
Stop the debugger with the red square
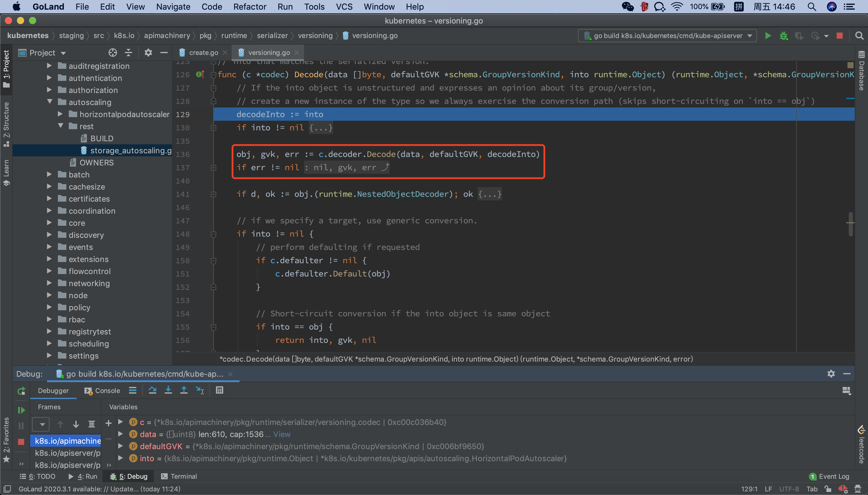coord(21,442)
